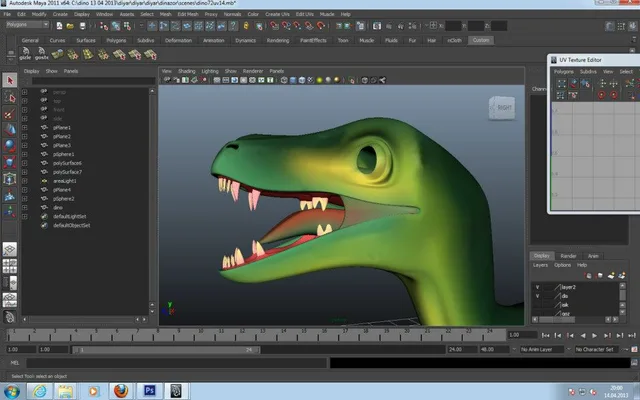The image size is (640, 400).
Task: Open Firefox from the taskbar
Action: pos(121,391)
